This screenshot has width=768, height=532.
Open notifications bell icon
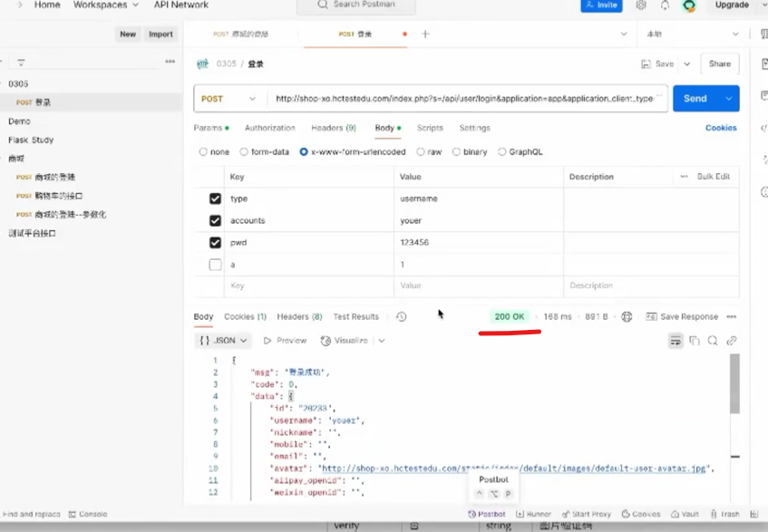(665, 5)
